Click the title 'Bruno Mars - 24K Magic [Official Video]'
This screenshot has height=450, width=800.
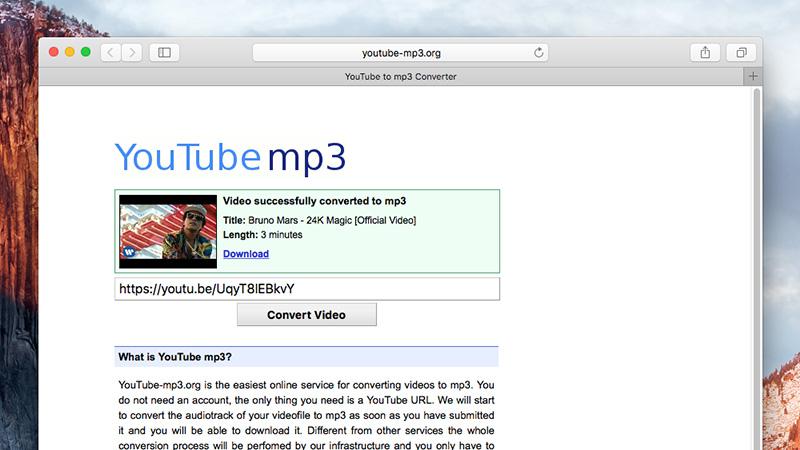tap(332, 220)
